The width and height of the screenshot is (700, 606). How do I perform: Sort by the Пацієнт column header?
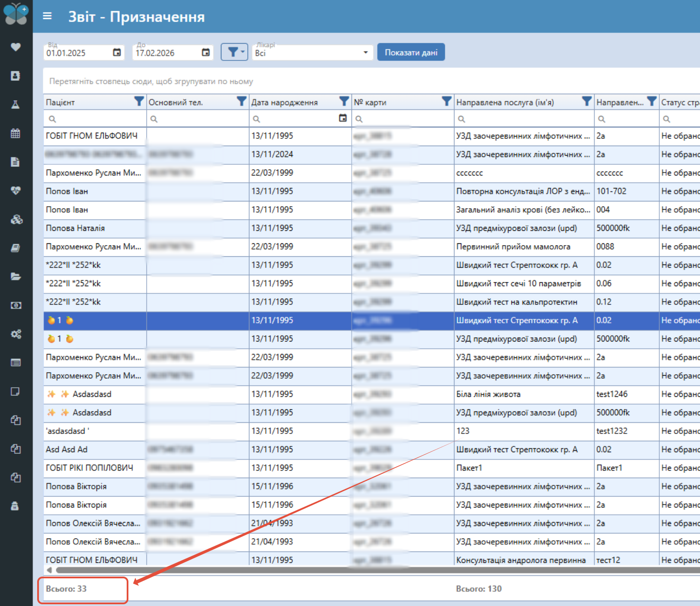pyautogui.click(x=60, y=102)
